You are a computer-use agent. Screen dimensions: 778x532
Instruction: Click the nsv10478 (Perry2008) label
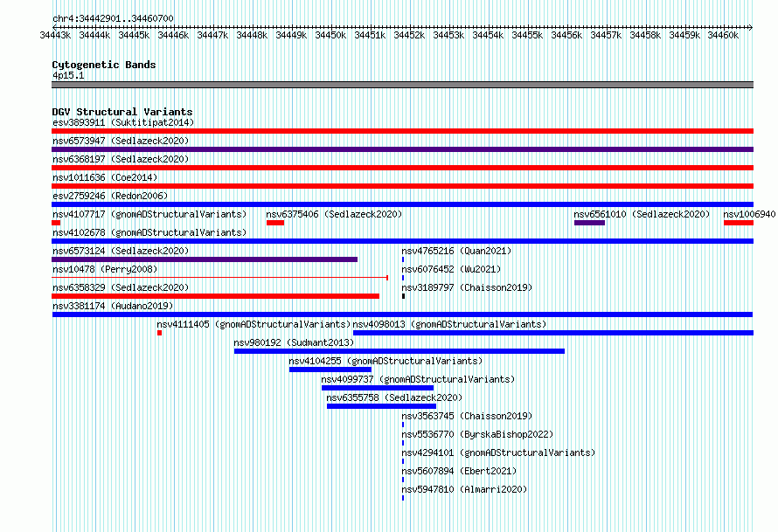pyautogui.click(x=105, y=269)
